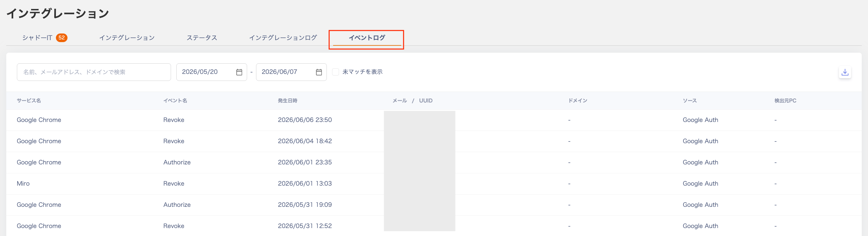Click Google Auth source in 2026/05/31 12:52 row
Image resolution: width=868 pixels, height=236 pixels.
[700, 226]
